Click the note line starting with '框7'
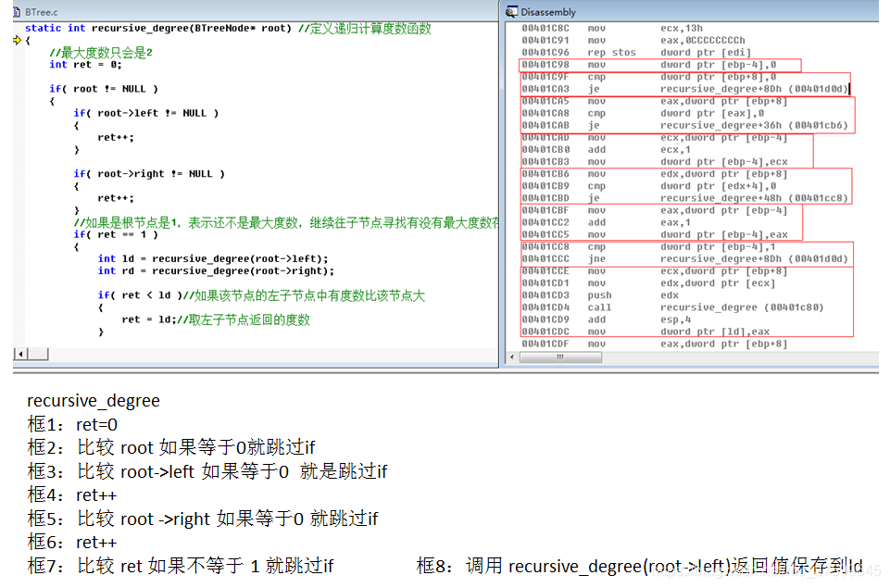The image size is (890, 588). (181, 566)
